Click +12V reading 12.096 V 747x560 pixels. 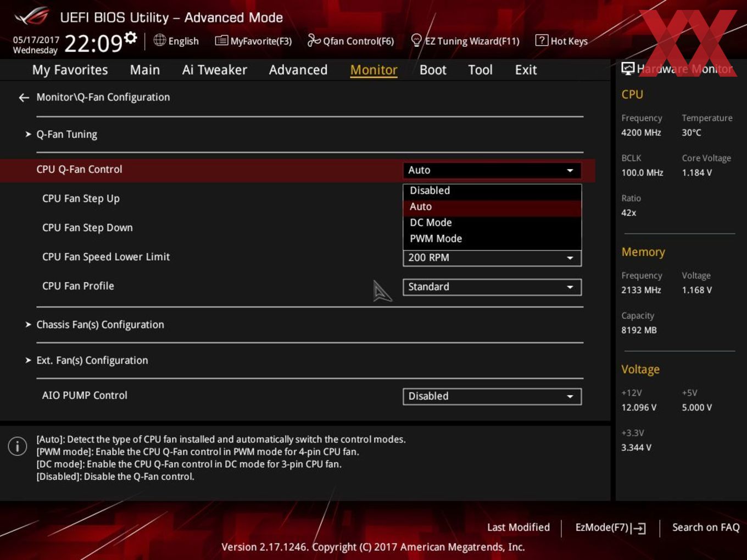[639, 407]
